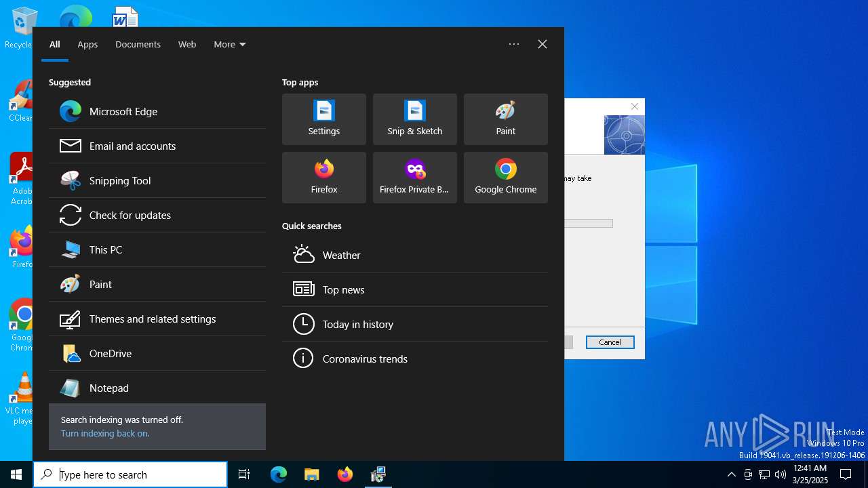This screenshot has height=488, width=868.
Task: Run the Weather quick search
Action: [415, 255]
